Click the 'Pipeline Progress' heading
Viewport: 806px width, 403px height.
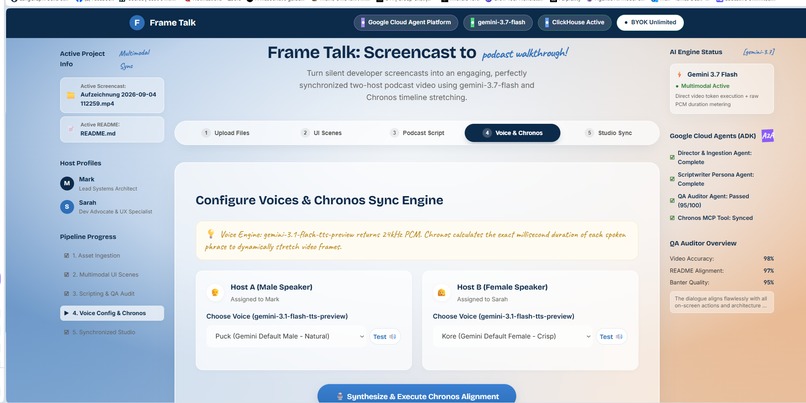[88, 237]
